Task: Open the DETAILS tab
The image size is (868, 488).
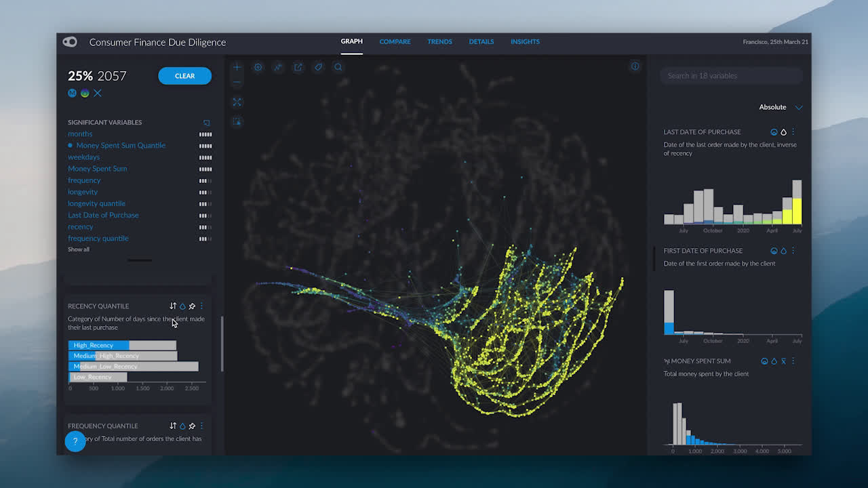Action: pos(481,41)
